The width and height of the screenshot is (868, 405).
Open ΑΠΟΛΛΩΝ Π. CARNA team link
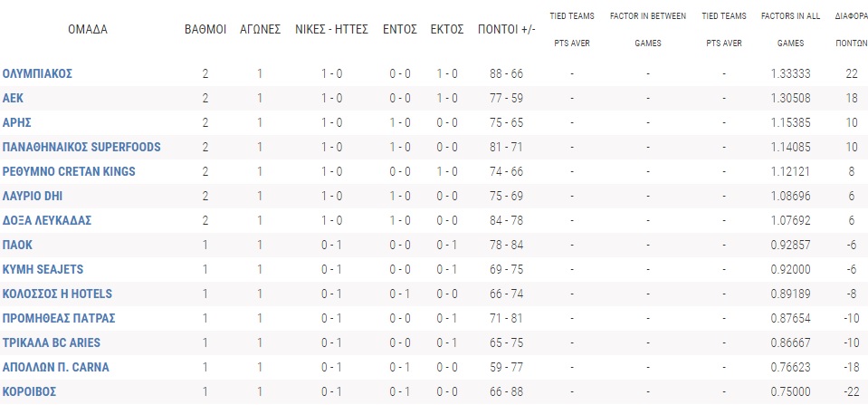[x=54, y=367]
